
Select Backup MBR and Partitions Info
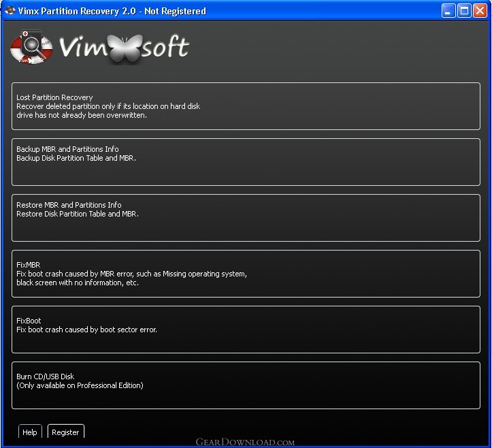(x=246, y=162)
